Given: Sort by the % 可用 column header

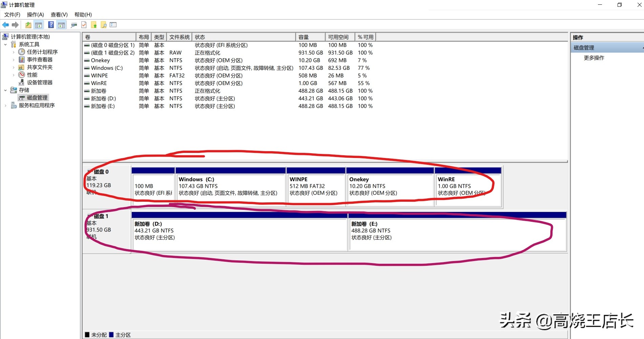Looking at the screenshot, I should click(x=366, y=37).
